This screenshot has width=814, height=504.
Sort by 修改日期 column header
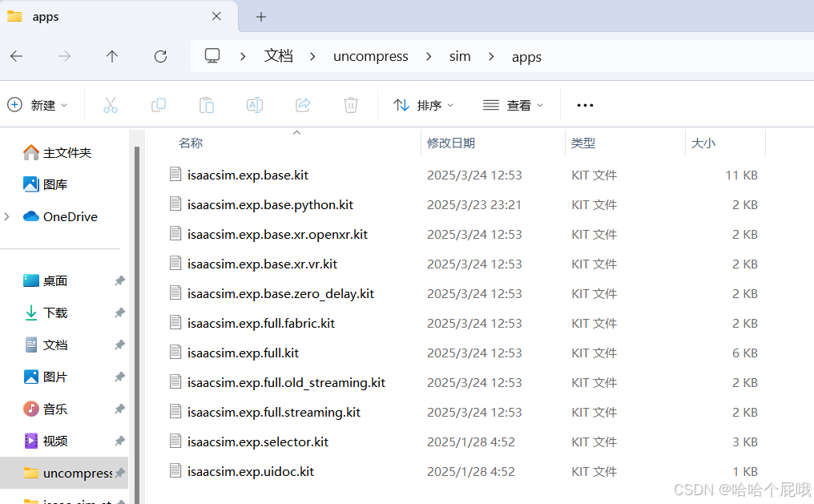[x=450, y=143]
